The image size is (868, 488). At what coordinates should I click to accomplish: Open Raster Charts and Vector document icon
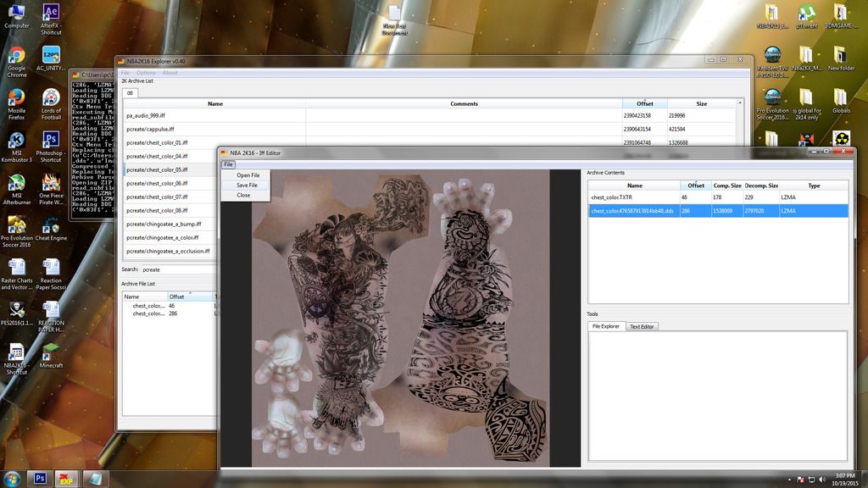17,275
